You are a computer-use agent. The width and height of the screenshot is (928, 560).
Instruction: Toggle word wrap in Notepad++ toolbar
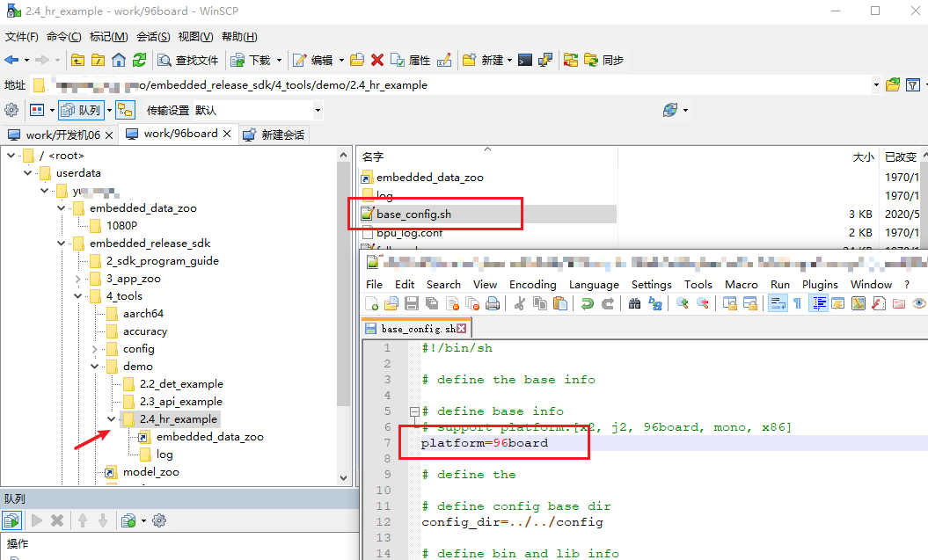click(x=778, y=303)
